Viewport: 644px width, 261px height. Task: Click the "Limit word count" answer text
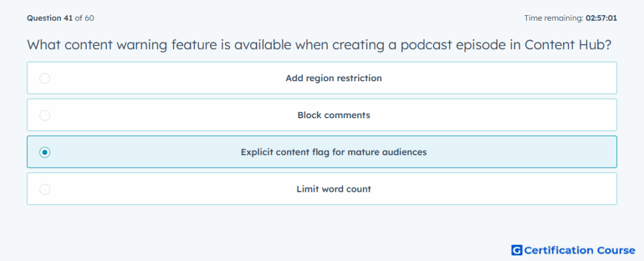[x=333, y=189]
